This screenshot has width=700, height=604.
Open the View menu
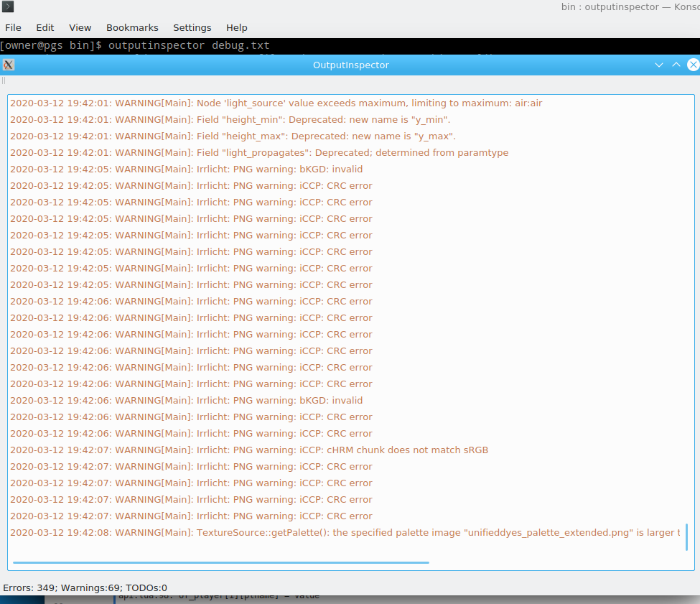coord(80,27)
